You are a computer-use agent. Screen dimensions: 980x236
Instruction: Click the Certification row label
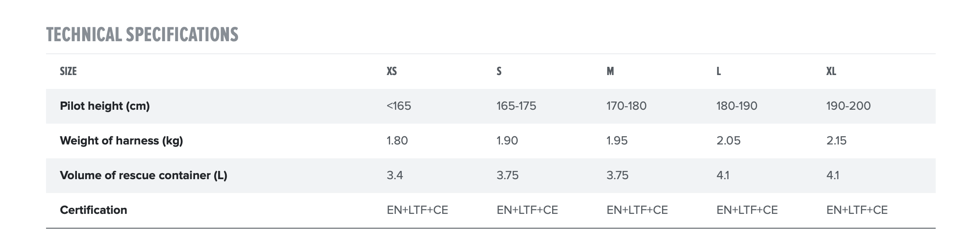(x=93, y=210)
